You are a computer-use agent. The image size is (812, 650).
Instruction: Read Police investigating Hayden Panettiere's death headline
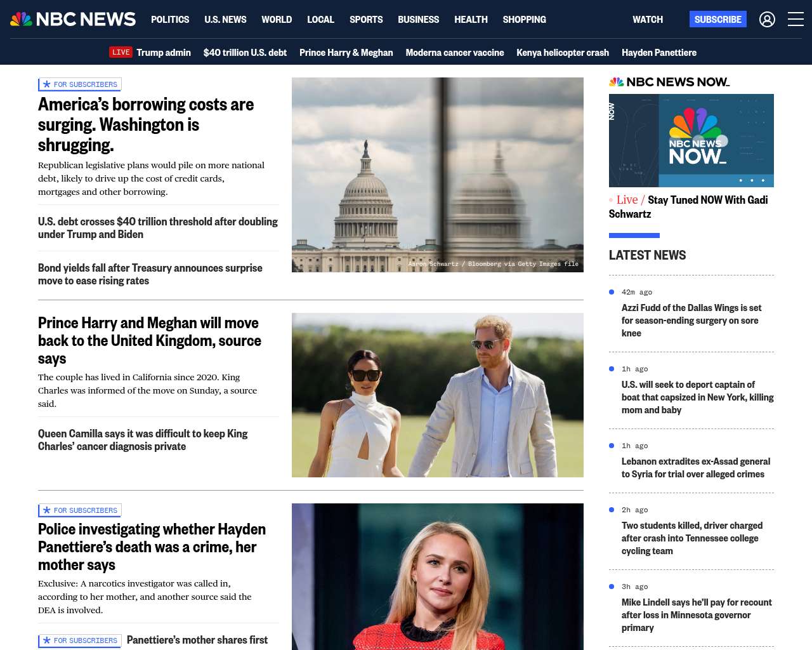click(152, 547)
